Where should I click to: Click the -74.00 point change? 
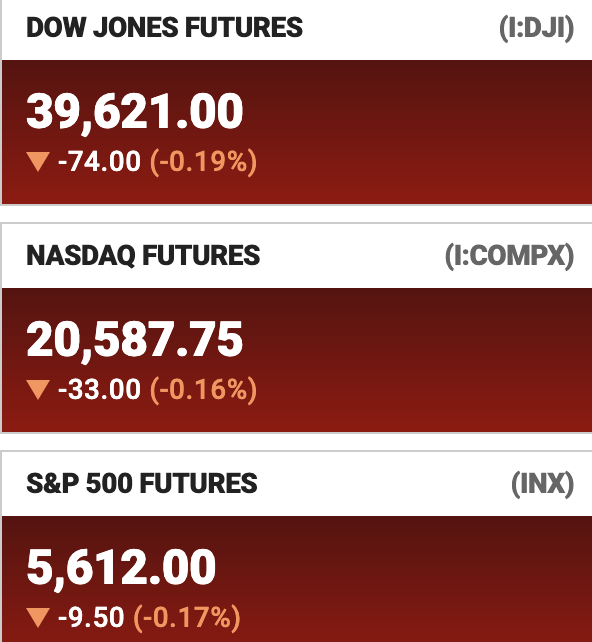click(x=99, y=161)
